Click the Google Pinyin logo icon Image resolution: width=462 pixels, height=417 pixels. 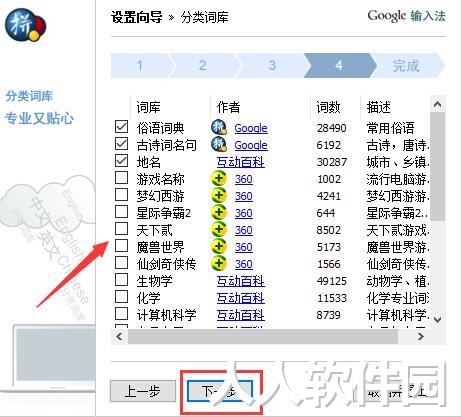coord(25,25)
